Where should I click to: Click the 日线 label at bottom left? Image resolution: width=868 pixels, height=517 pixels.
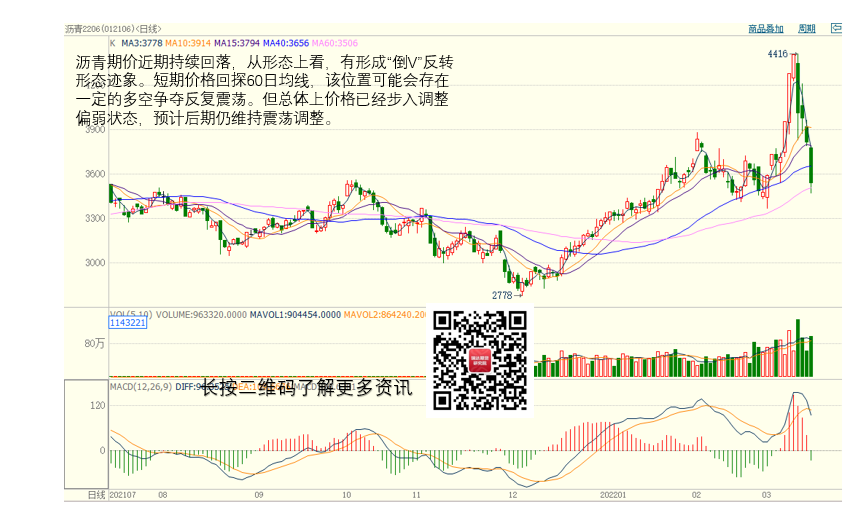click(96, 494)
